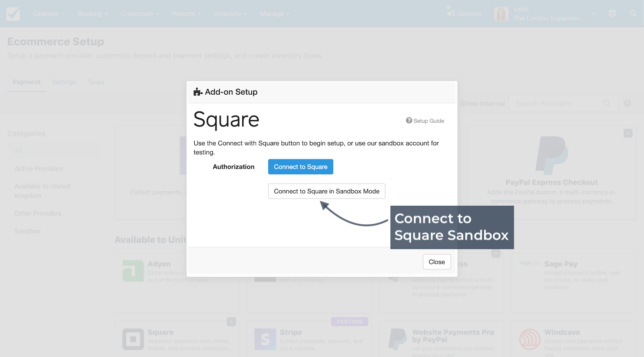Expand the Reports menu
Image resolution: width=644 pixels, height=357 pixels.
(187, 14)
